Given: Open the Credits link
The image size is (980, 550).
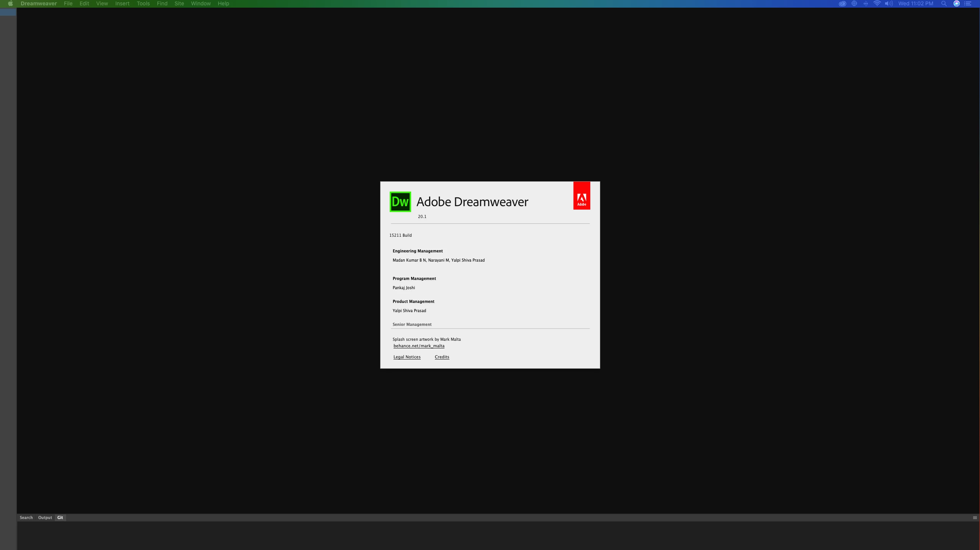Looking at the screenshot, I should [442, 357].
